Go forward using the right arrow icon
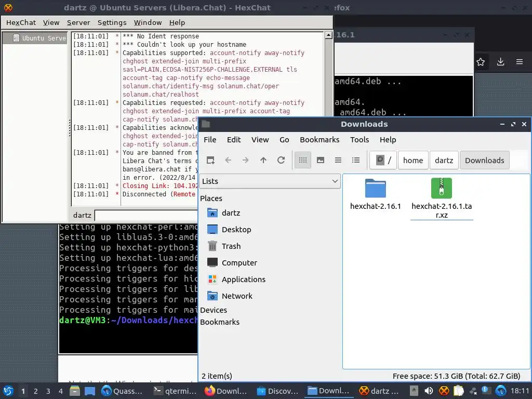This screenshot has width=532, height=399. [x=245, y=160]
